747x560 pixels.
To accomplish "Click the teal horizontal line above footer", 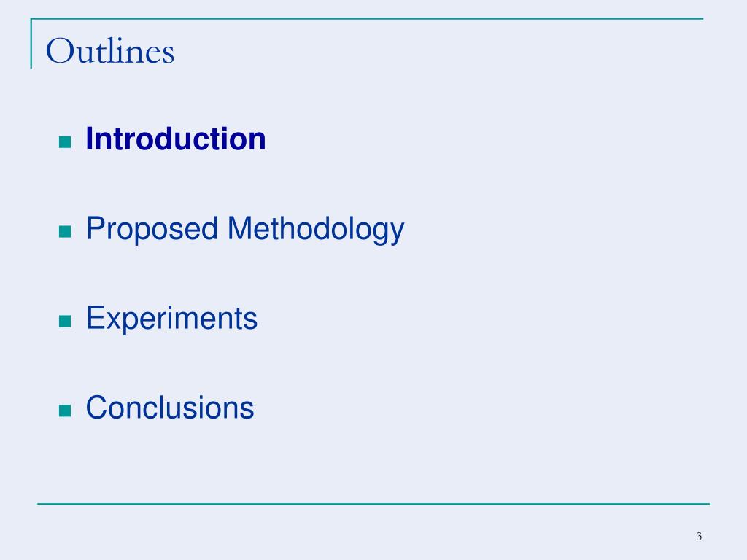I will [373, 503].
